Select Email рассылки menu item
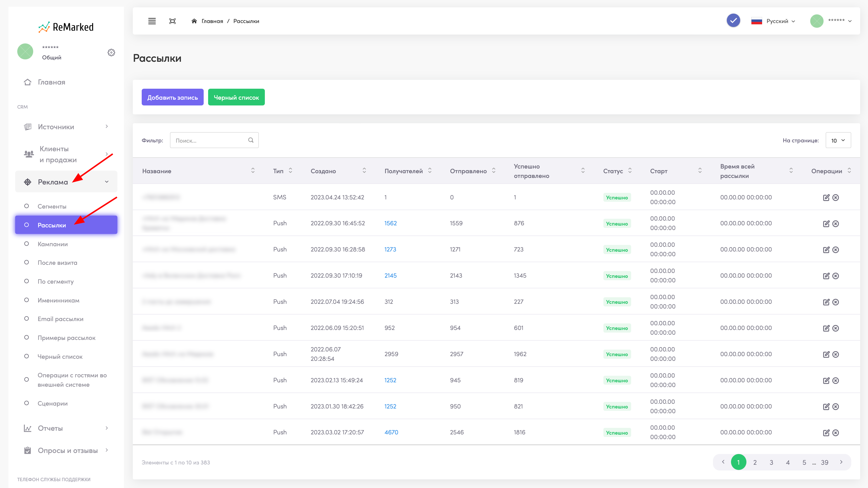 [x=60, y=319]
